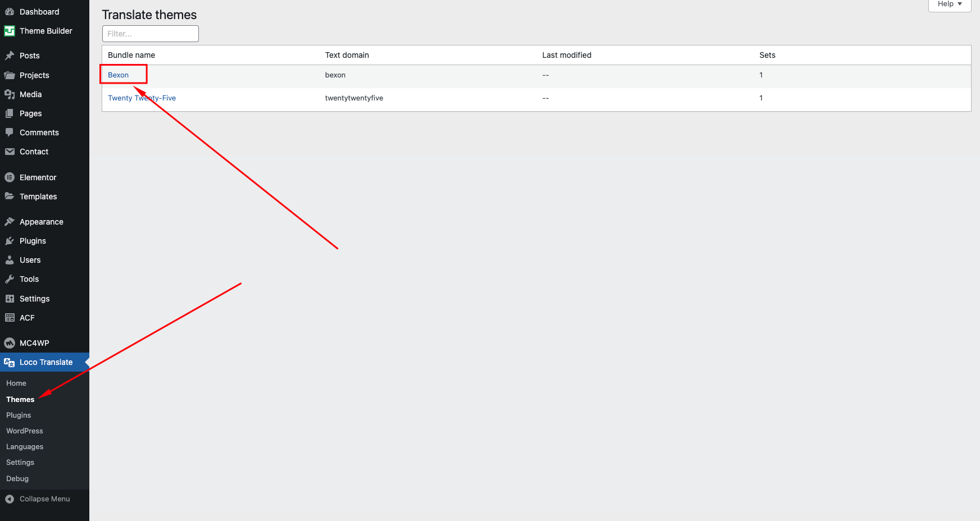Open the Bexon theme bundle

click(118, 75)
